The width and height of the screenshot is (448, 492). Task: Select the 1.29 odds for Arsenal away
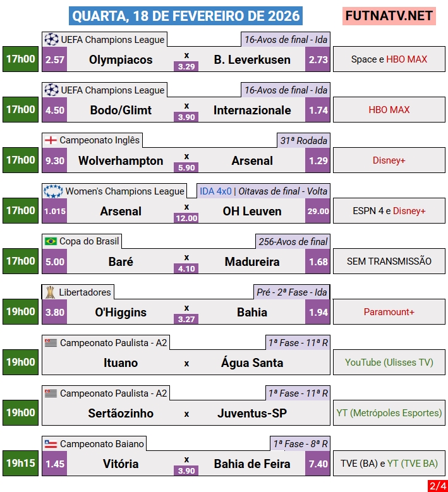coord(318,160)
